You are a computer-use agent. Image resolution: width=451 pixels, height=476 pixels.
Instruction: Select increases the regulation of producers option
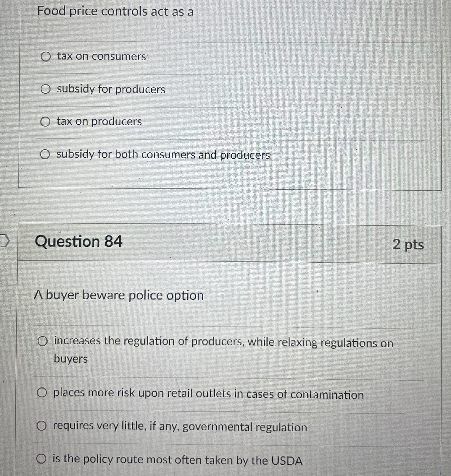43,342
